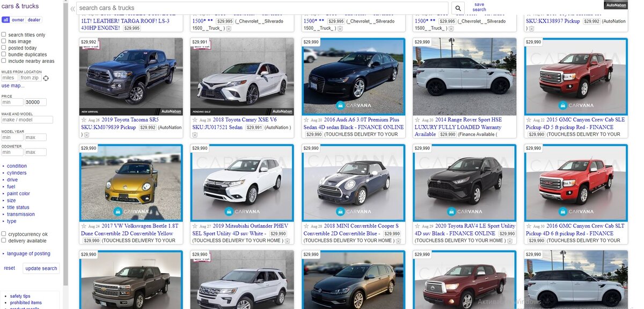Check include nearby areas
Screen dimensions: 644x309
click(x=4, y=61)
